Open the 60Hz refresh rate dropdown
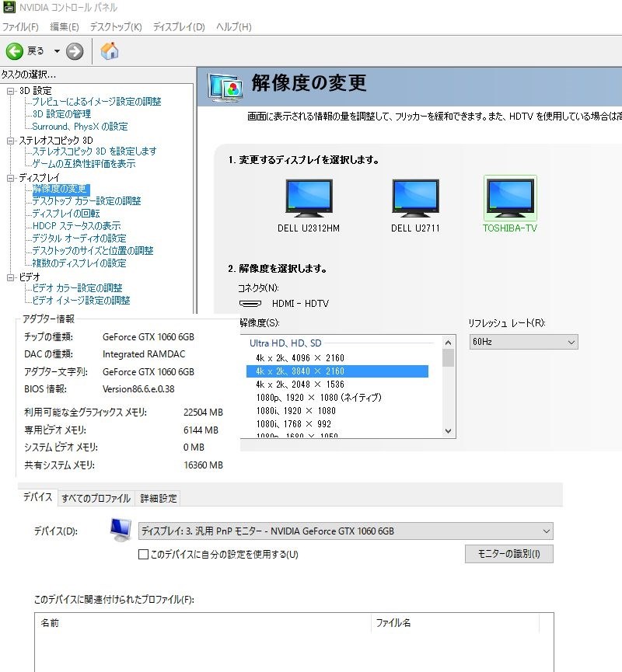The image size is (622, 672). tap(523, 342)
